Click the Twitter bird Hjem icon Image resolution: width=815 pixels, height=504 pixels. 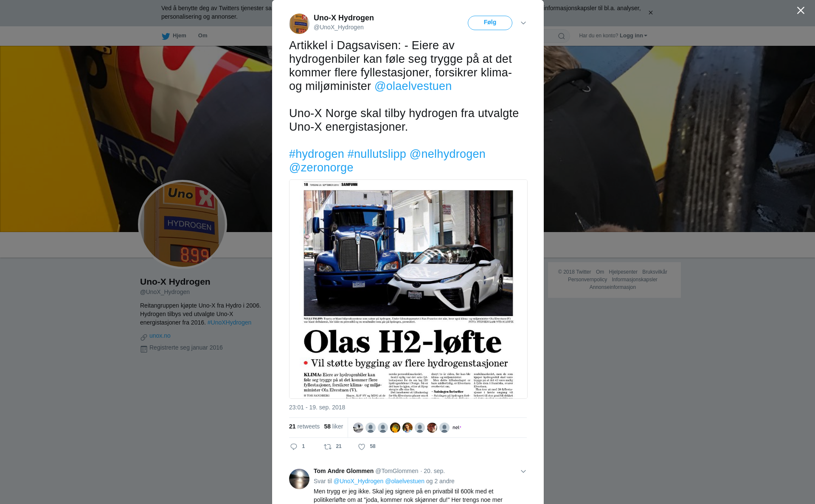click(166, 36)
